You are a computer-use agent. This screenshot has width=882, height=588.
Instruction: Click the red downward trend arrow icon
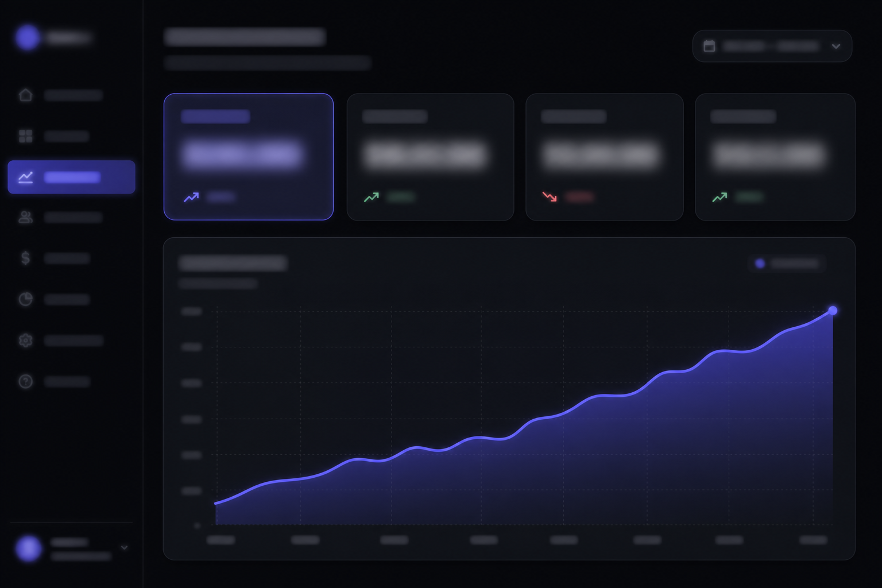click(550, 197)
